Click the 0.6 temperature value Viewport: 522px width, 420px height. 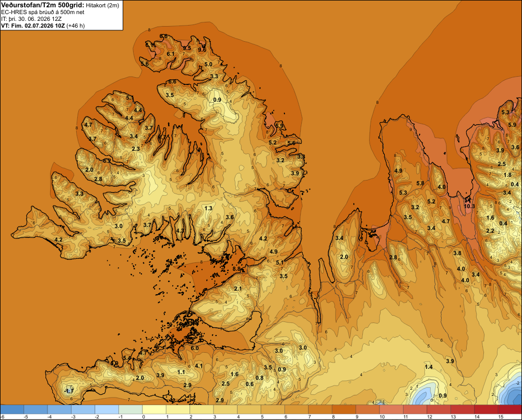click(250, 384)
